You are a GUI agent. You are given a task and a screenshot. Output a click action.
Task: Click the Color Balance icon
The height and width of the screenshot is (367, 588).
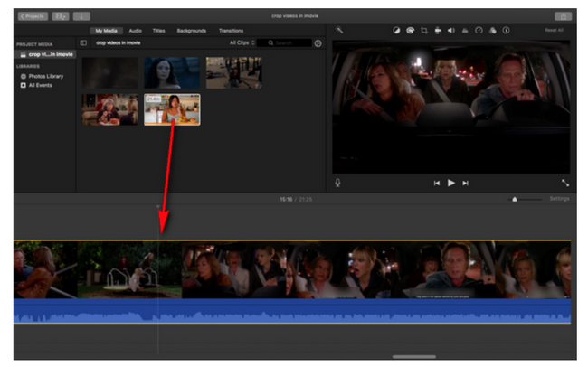click(396, 30)
